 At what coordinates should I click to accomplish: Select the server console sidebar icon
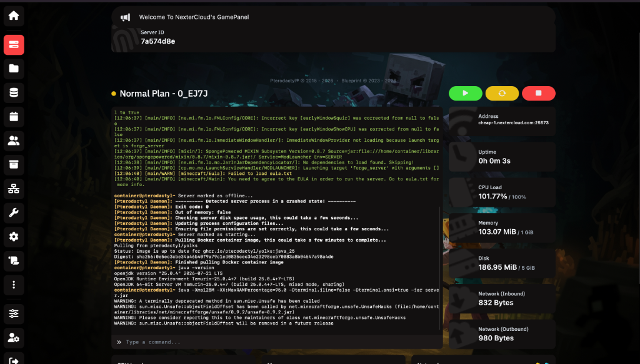(14, 45)
